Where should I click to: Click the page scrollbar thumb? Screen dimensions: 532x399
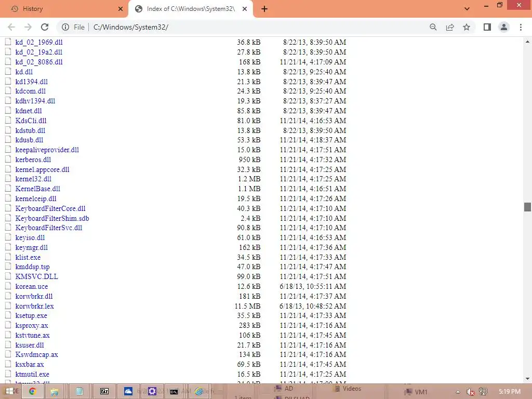527,207
